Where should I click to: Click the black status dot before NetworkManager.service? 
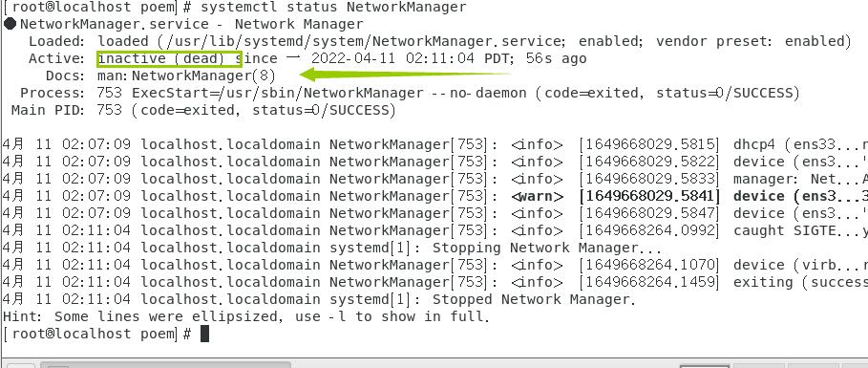click(10, 24)
